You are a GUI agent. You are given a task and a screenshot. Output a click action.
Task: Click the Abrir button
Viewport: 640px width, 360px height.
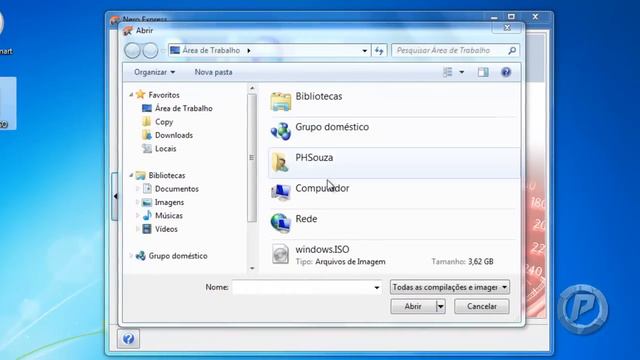pyautogui.click(x=413, y=306)
